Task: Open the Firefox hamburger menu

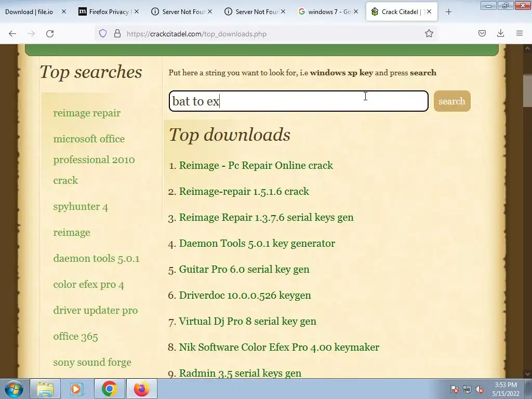Action: [520, 33]
